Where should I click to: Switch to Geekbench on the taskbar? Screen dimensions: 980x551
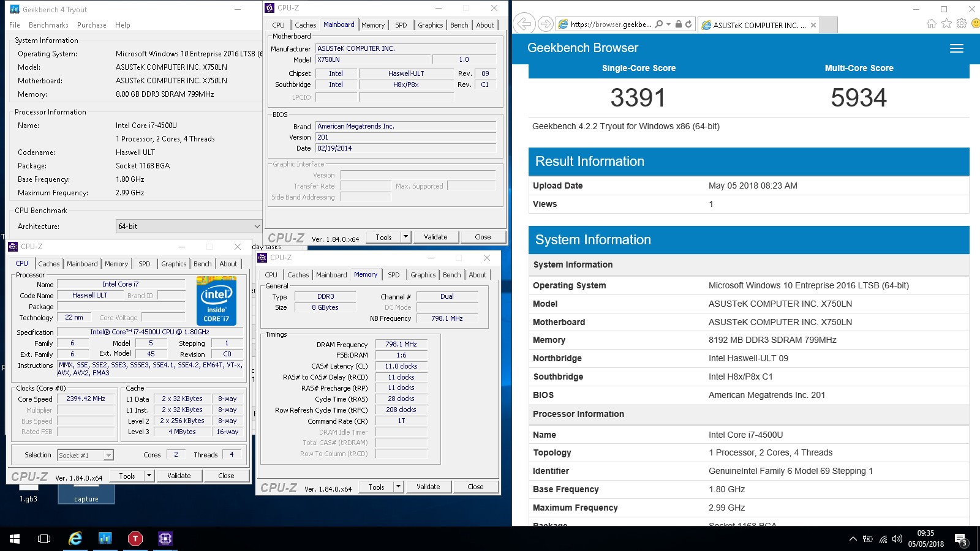pyautogui.click(x=105, y=539)
